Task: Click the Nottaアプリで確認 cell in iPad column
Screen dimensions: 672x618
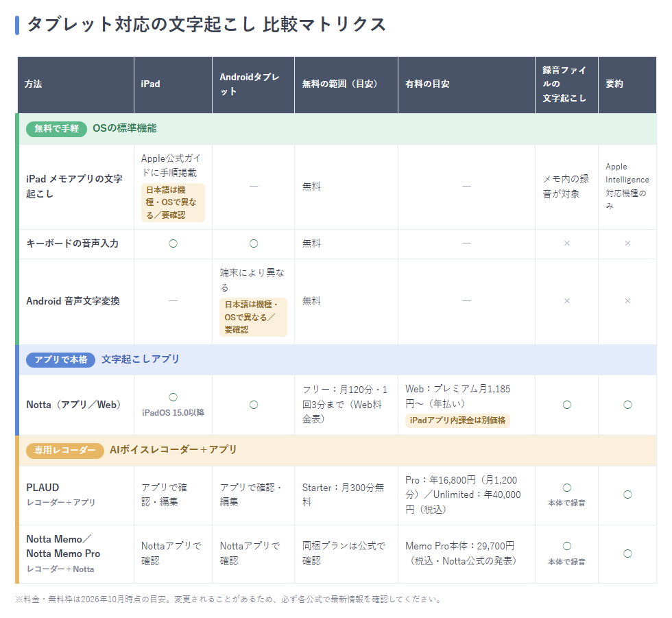Action: [171, 554]
